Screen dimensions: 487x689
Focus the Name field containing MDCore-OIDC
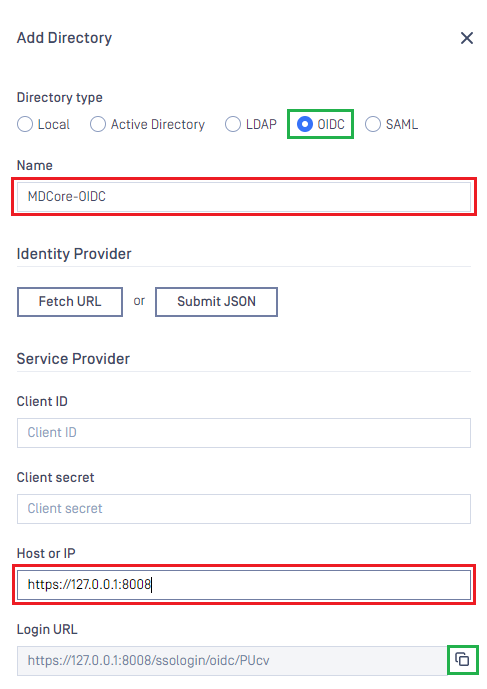[x=244, y=196]
